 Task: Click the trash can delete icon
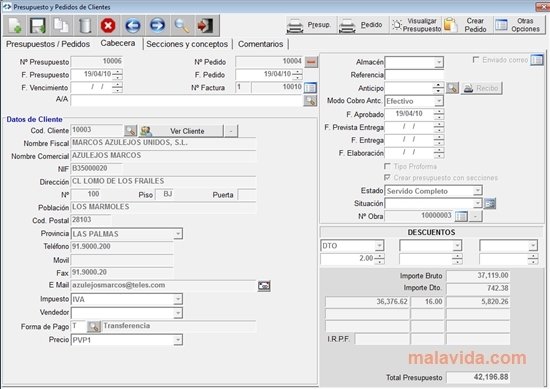pos(85,26)
